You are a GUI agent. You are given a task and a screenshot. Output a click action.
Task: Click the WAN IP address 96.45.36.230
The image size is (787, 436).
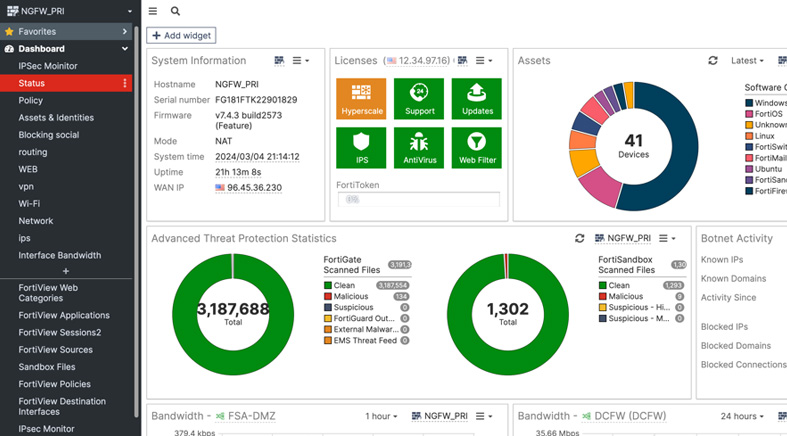click(x=255, y=187)
